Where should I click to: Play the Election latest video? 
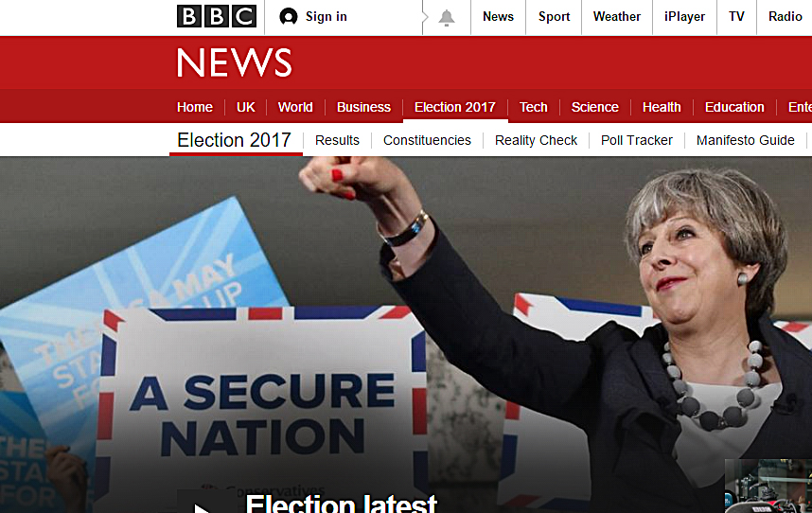(203, 504)
